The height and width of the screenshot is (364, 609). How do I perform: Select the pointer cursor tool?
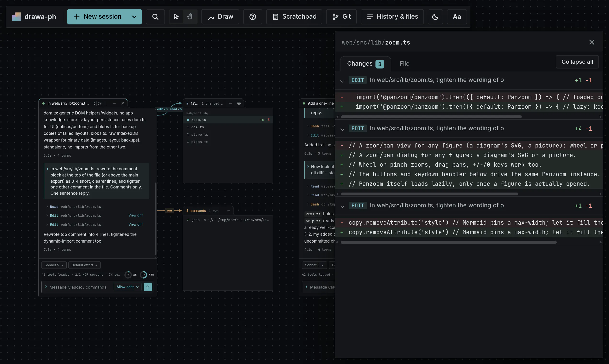[x=176, y=17]
